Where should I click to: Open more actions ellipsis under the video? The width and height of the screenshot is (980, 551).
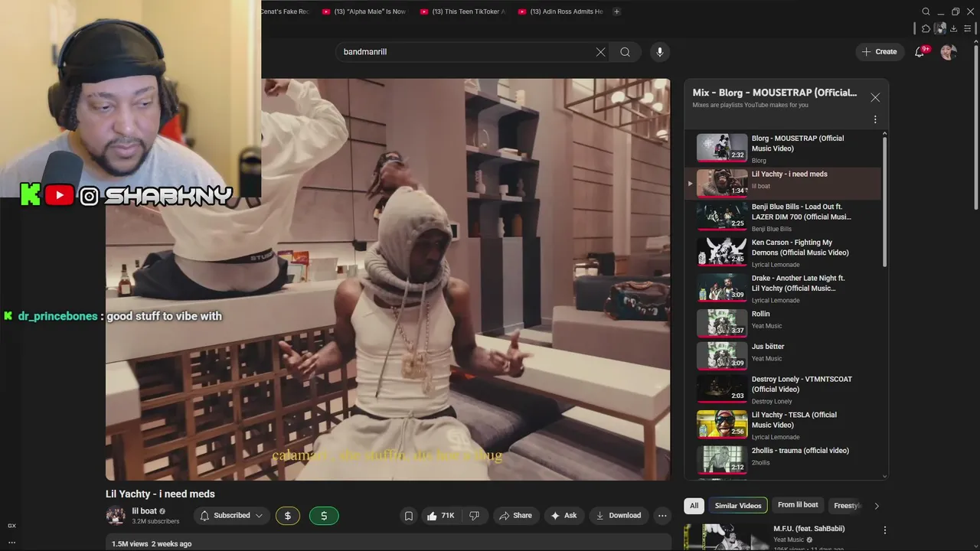662,516
